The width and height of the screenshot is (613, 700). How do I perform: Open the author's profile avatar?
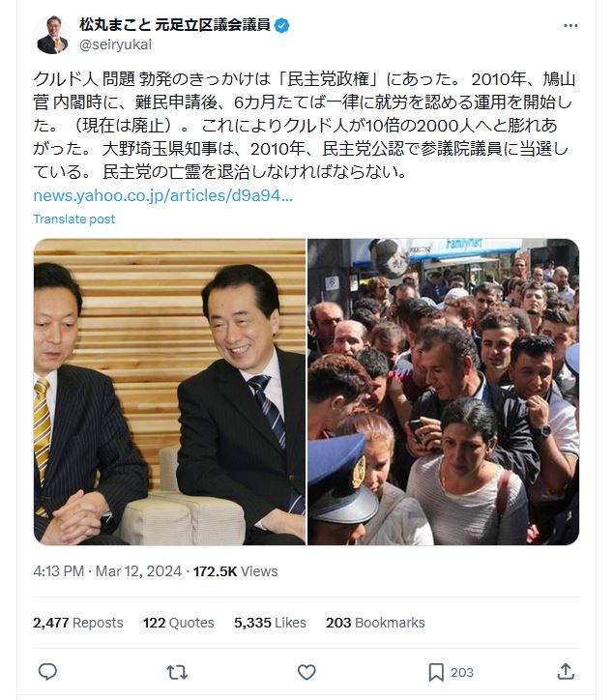[x=52, y=35]
